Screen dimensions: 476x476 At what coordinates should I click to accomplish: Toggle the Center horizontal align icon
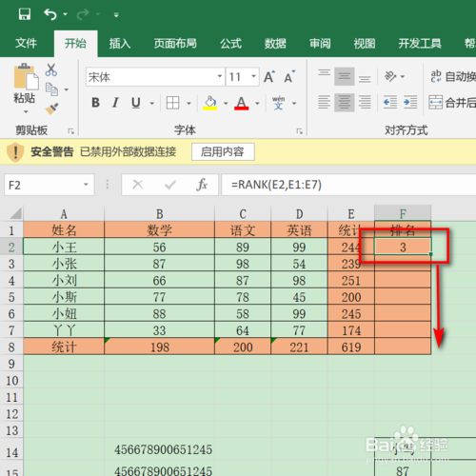point(345,102)
